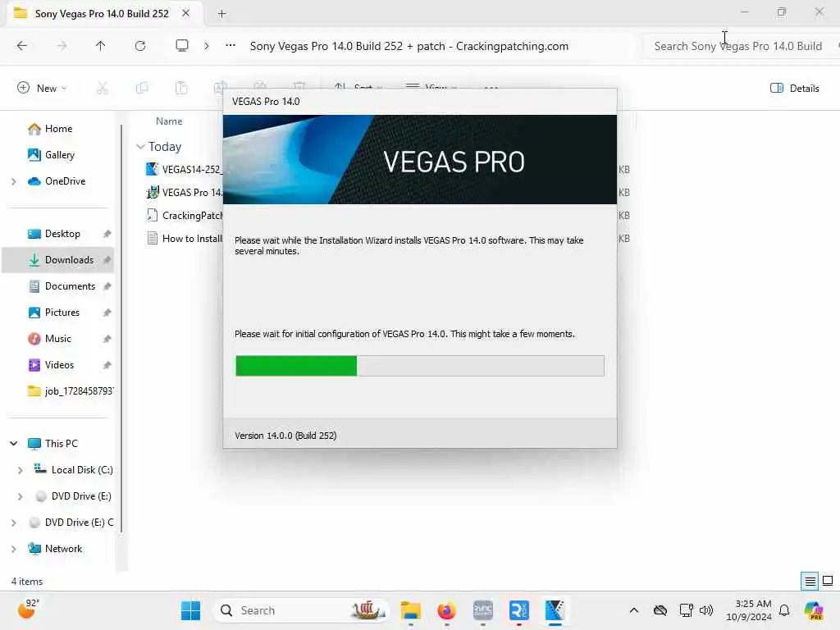Open the Desktop quick access folder

62,234
